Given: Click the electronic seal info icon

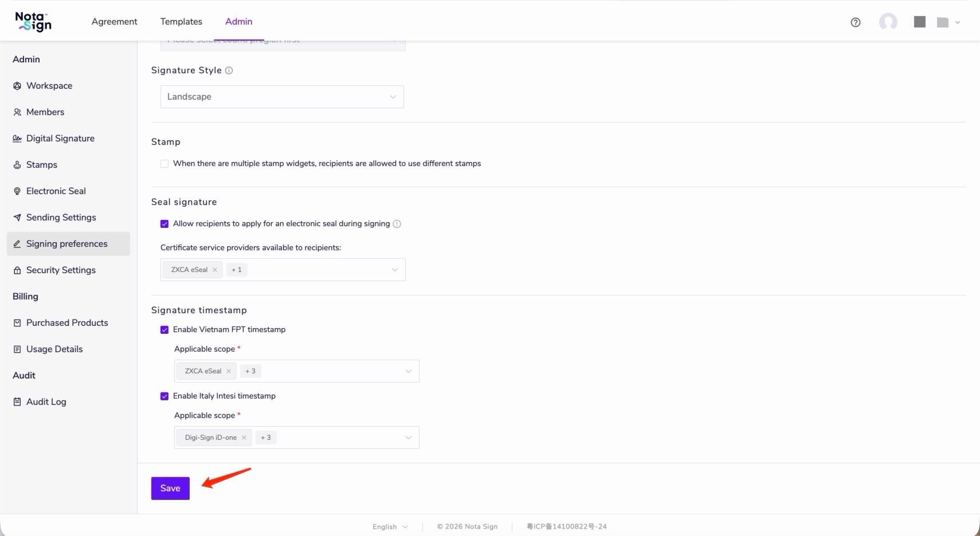Looking at the screenshot, I should 397,224.
